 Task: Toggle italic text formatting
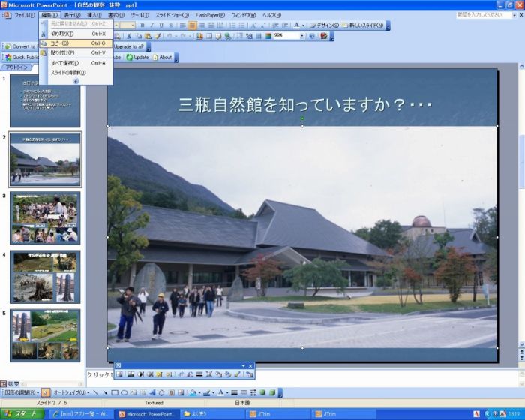pos(151,25)
